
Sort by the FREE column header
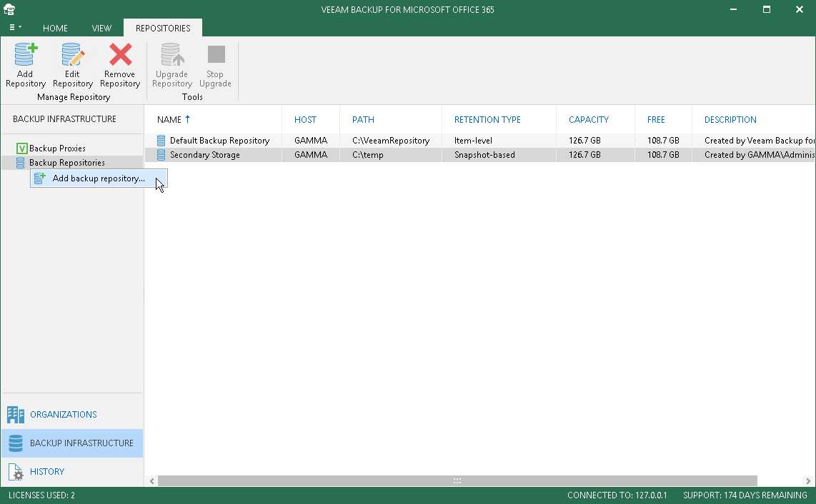tap(656, 120)
